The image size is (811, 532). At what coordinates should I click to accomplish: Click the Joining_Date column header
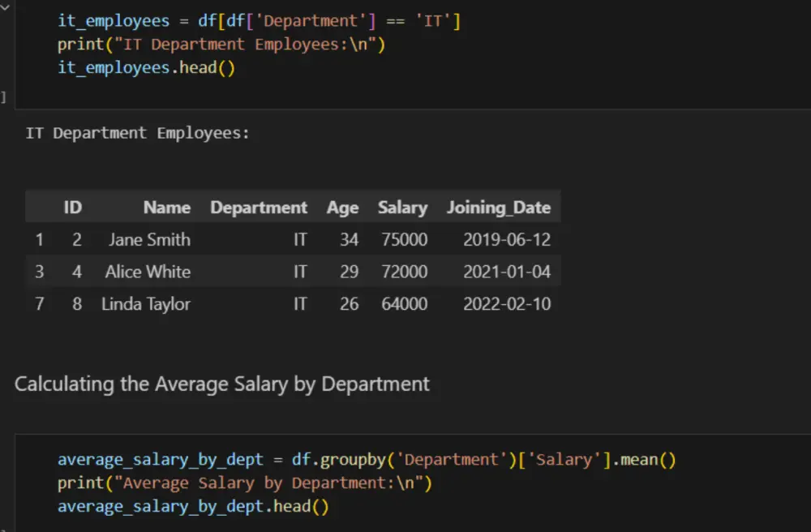point(499,207)
